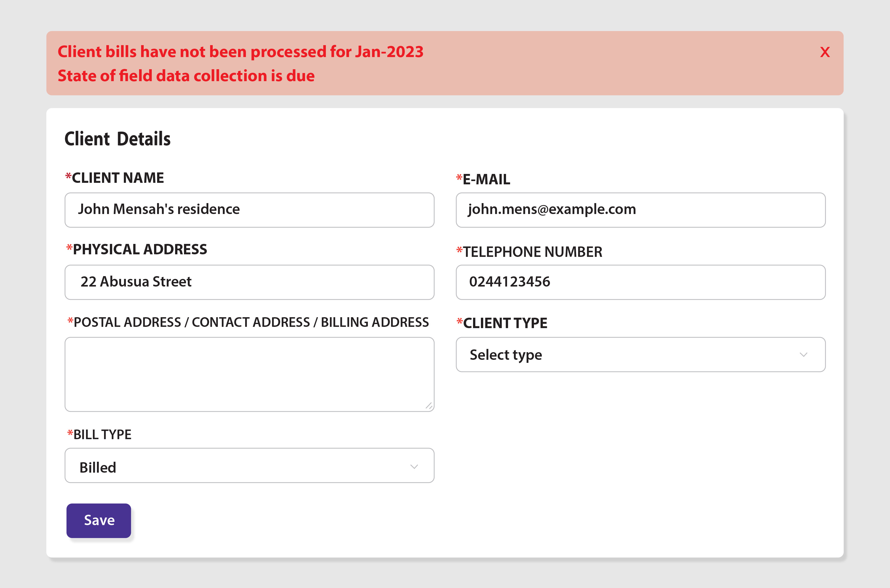The image size is (890, 588).
Task: Click the E-mail input field
Action: click(x=640, y=210)
